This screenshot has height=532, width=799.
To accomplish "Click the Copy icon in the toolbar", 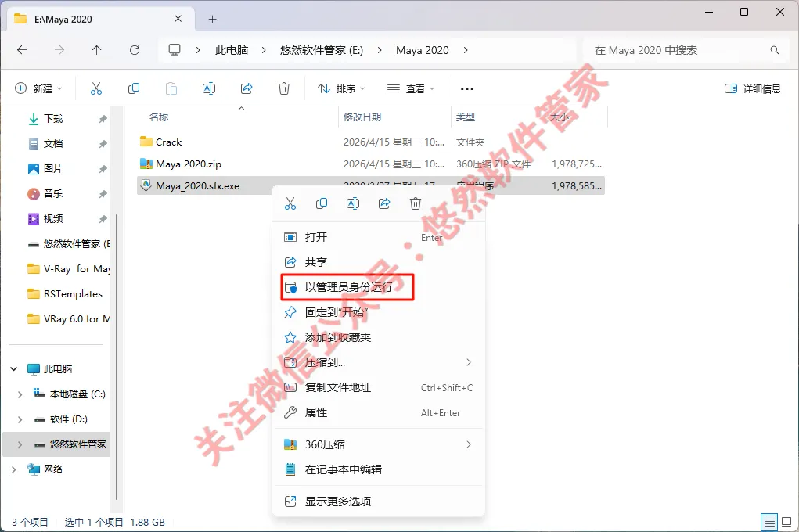I will pyautogui.click(x=134, y=88).
